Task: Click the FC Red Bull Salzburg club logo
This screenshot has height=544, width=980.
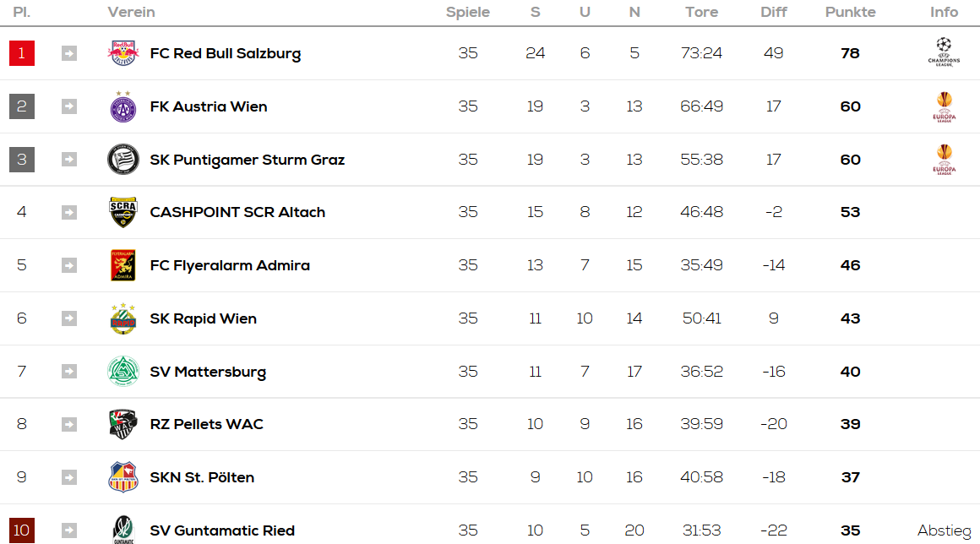Action: pos(123,53)
